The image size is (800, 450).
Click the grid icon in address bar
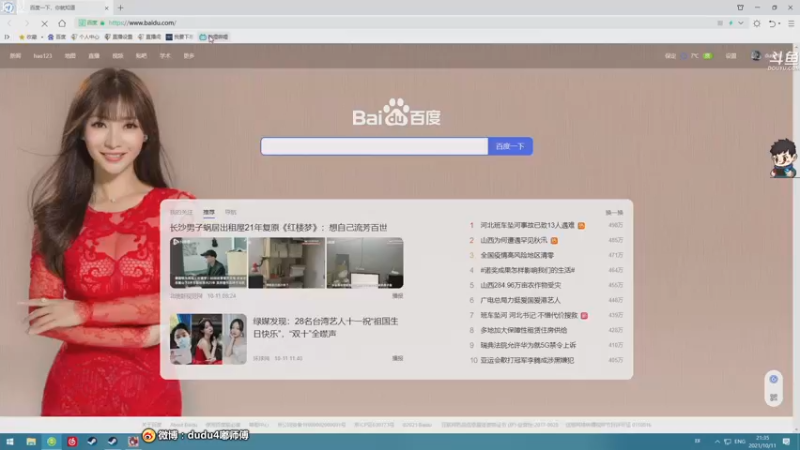pyautogui.click(x=720, y=23)
